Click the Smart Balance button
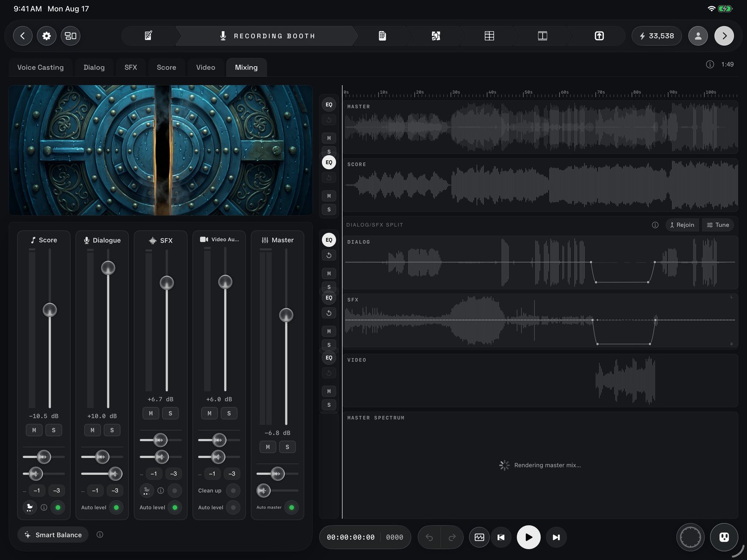 (54, 535)
